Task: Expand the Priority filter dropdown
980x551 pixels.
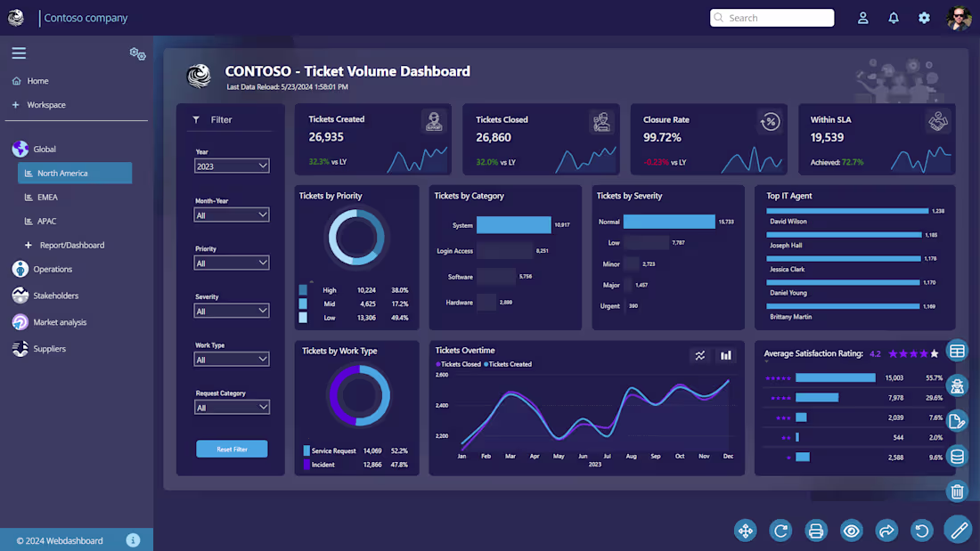Action: 232,263
